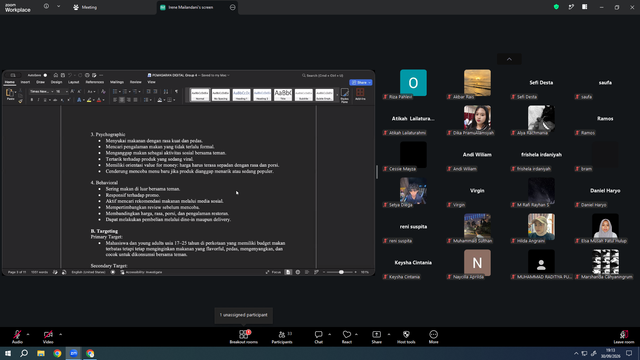Viewport: 640px width, 360px height.
Task: Open the References ribbon tab
Action: point(95,82)
